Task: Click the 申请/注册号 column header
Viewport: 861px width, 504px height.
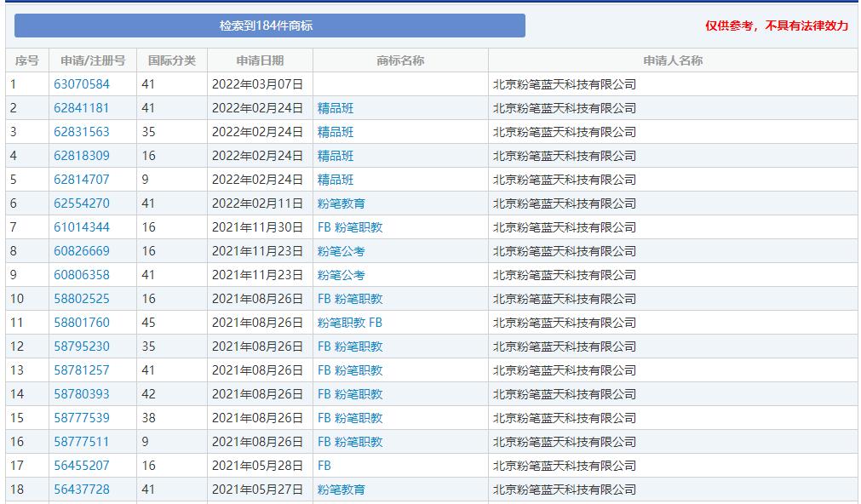Action: point(93,60)
